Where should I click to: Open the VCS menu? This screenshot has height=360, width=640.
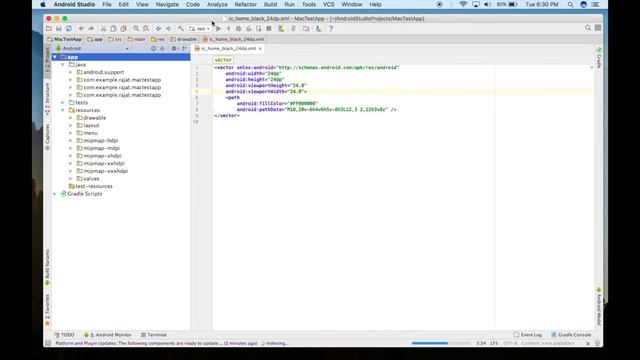point(329,4)
